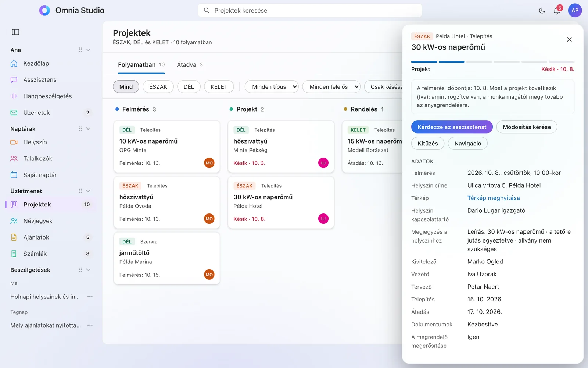Open AP user avatar menu
The image size is (588, 368).
[575, 10]
